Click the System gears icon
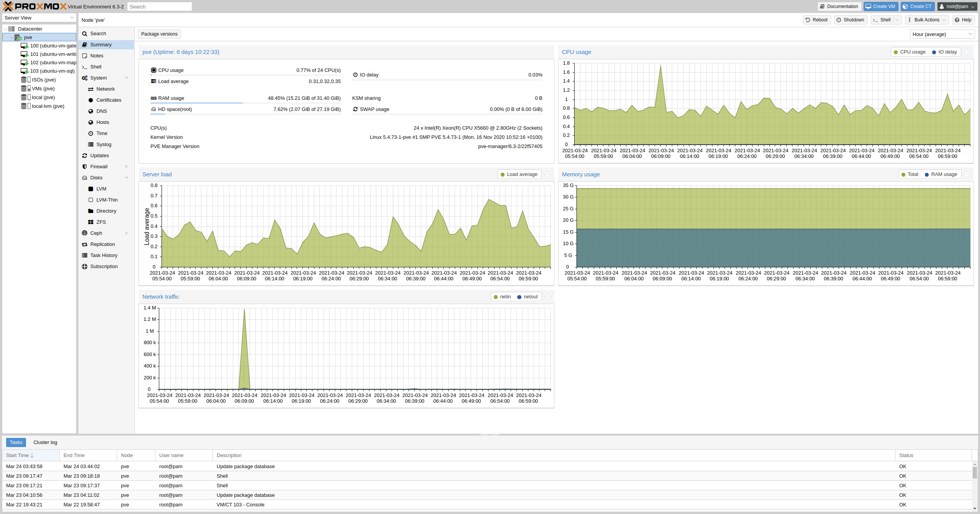Screen dimensions: 980x514 coord(85,78)
